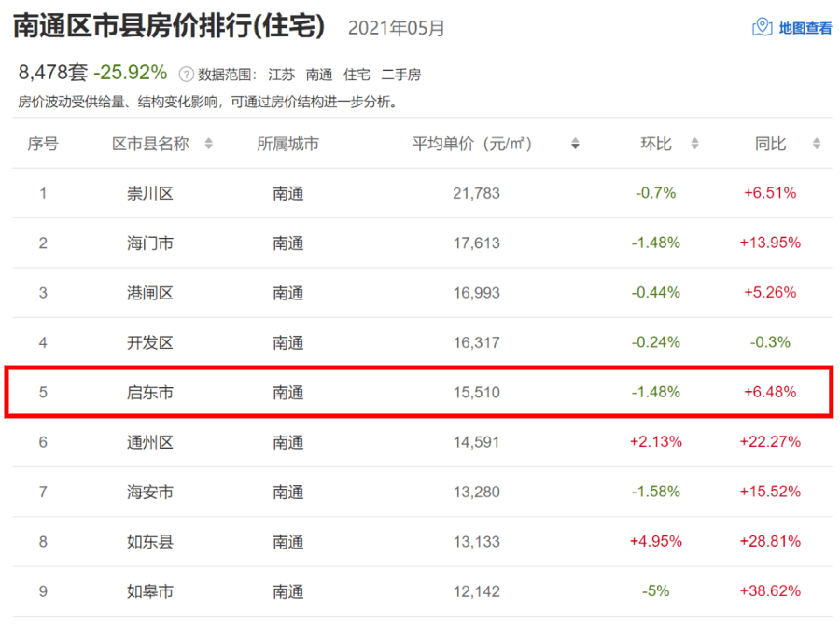The height and width of the screenshot is (625, 840).
Task: Click 港闸区 district name
Action: coord(150,293)
